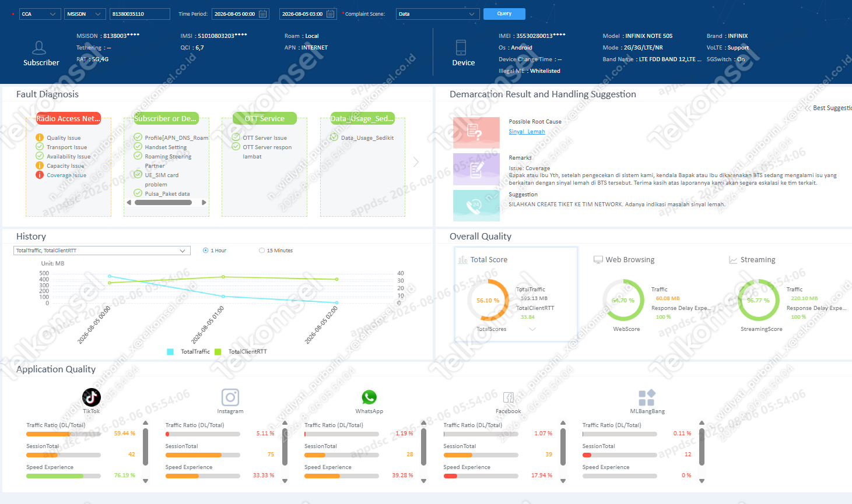The image size is (852, 504).
Task: Click the Suggestion phone icon
Action: (476, 206)
